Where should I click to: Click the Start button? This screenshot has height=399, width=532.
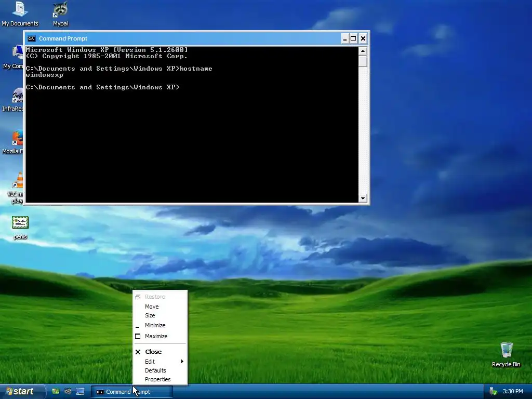[22, 392]
